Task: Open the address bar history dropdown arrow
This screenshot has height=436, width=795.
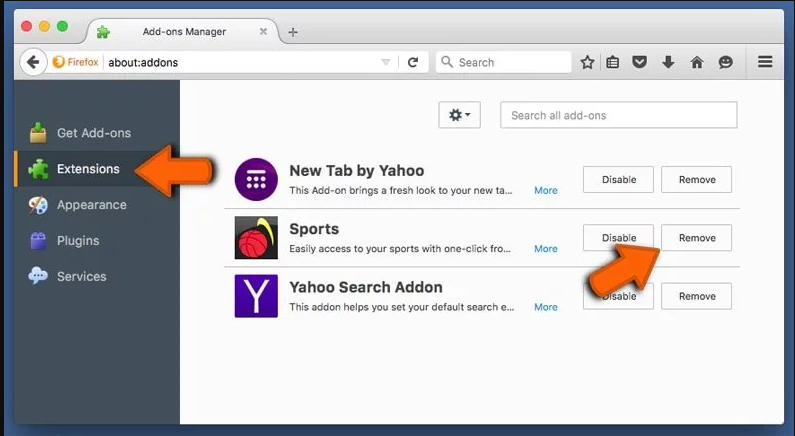Action: tap(386, 62)
